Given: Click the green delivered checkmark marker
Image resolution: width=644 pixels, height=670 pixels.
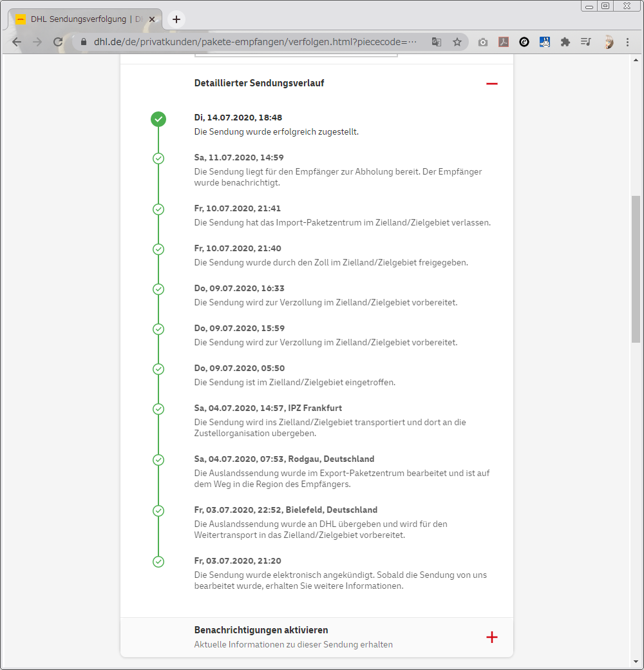Looking at the screenshot, I should coord(158,119).
